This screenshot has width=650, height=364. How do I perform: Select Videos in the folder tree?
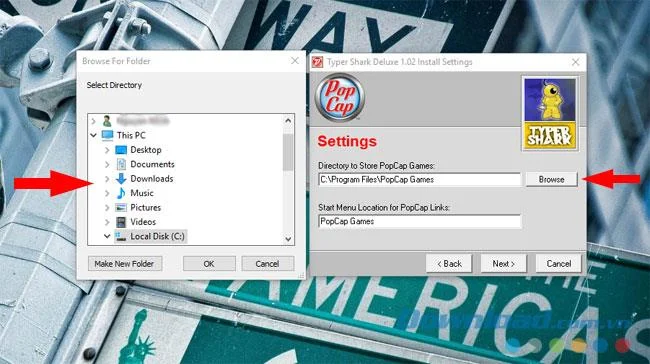tap(143, 222)
